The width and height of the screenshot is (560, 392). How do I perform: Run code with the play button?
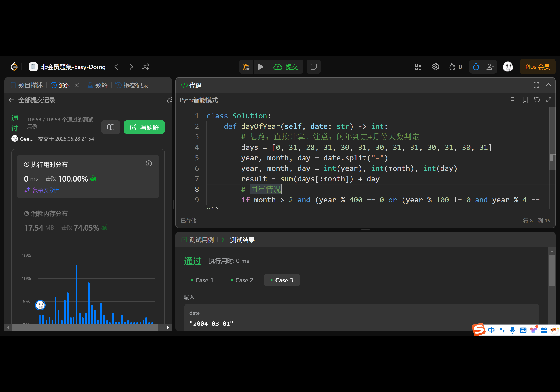(261, 67)
